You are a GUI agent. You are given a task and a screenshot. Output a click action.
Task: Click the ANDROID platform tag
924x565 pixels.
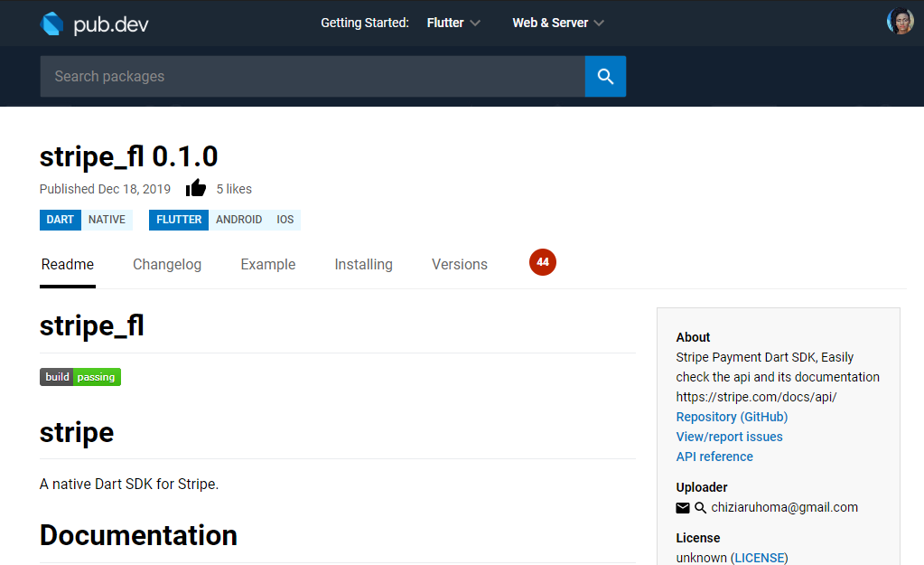238,220
